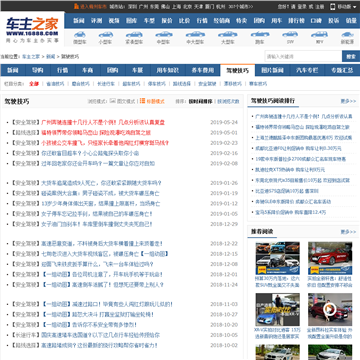Image resolution: width=360 pixels, height=360 pixels.
Task: Open the article dated 2019-05-24
Action: click(x=103, y=122)
